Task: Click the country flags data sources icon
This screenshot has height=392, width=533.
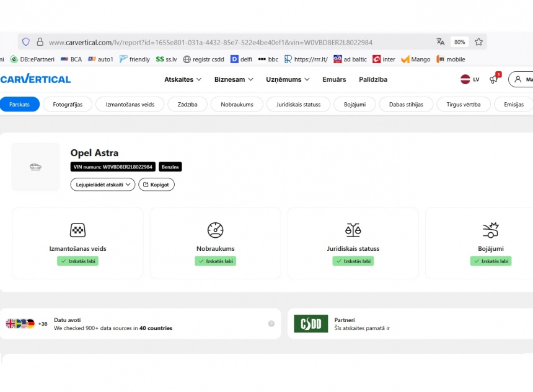Action: click(x=20, y=324)
